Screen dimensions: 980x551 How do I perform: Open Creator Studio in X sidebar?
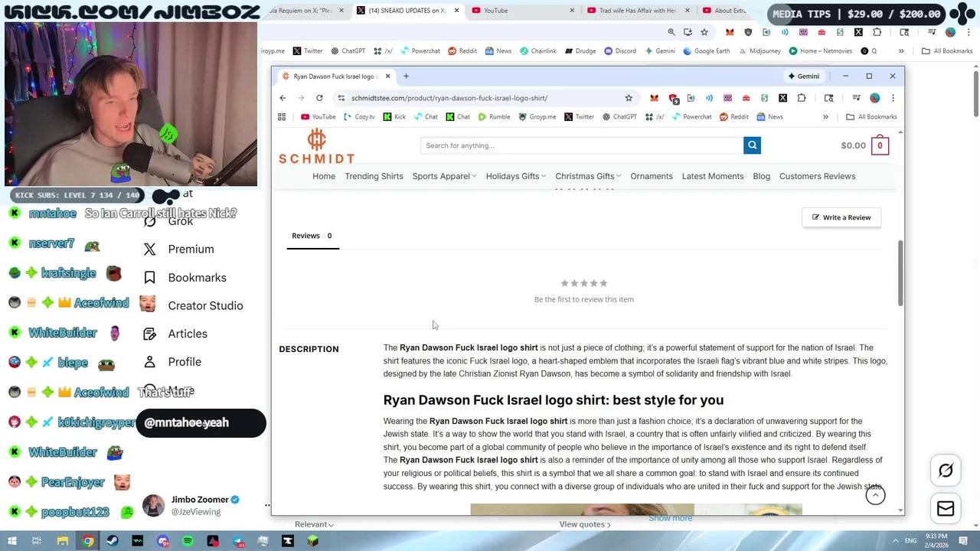[192, 305]
